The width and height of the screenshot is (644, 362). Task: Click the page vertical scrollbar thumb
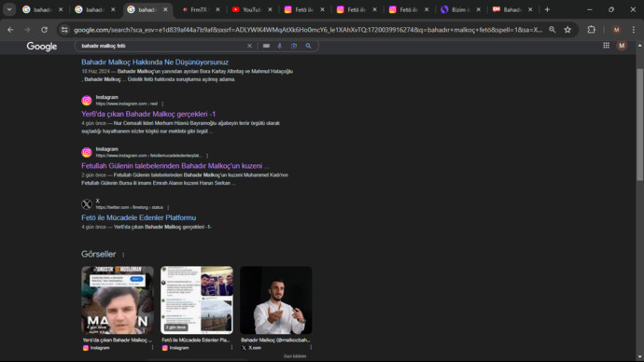tap(640, 124)
